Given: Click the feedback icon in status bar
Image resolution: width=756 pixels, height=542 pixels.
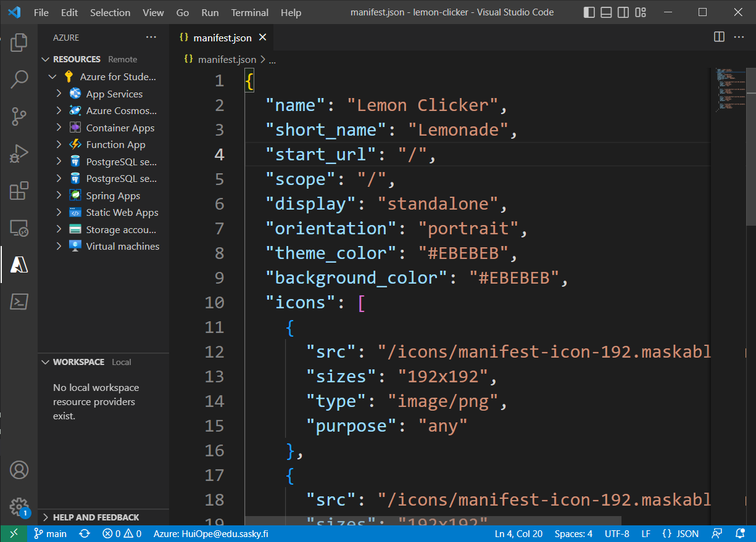Looking at the screenshot, I should [717, 534].
